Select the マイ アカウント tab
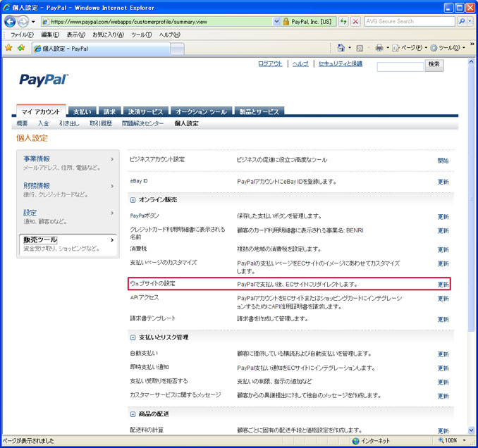This screenshot has height=448, width=478. click(x=41, y=111)
